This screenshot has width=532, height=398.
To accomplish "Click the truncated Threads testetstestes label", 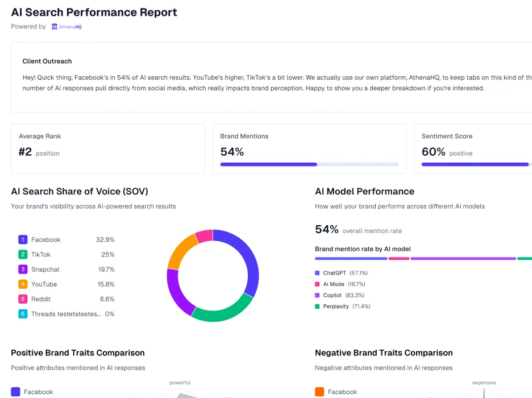I will tap(67, 313).
